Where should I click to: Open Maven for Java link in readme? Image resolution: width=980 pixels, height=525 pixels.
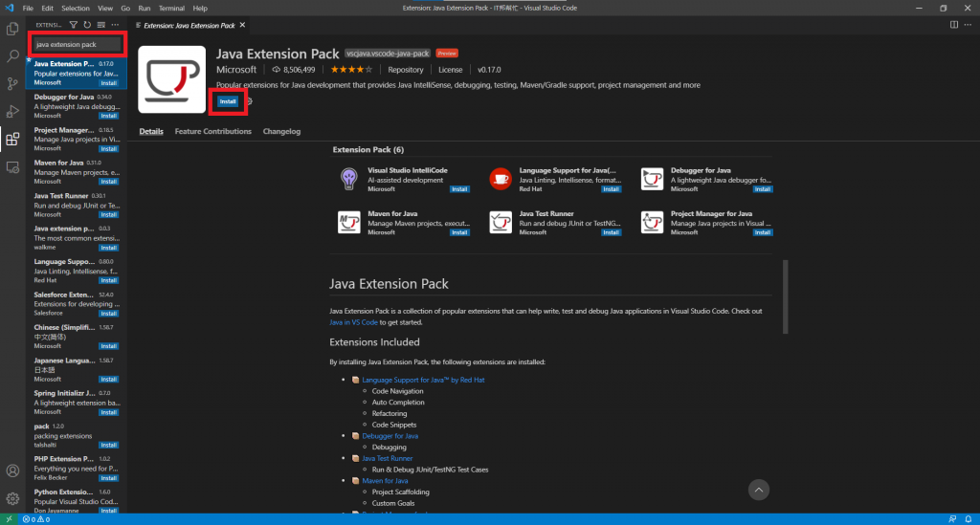385,481
